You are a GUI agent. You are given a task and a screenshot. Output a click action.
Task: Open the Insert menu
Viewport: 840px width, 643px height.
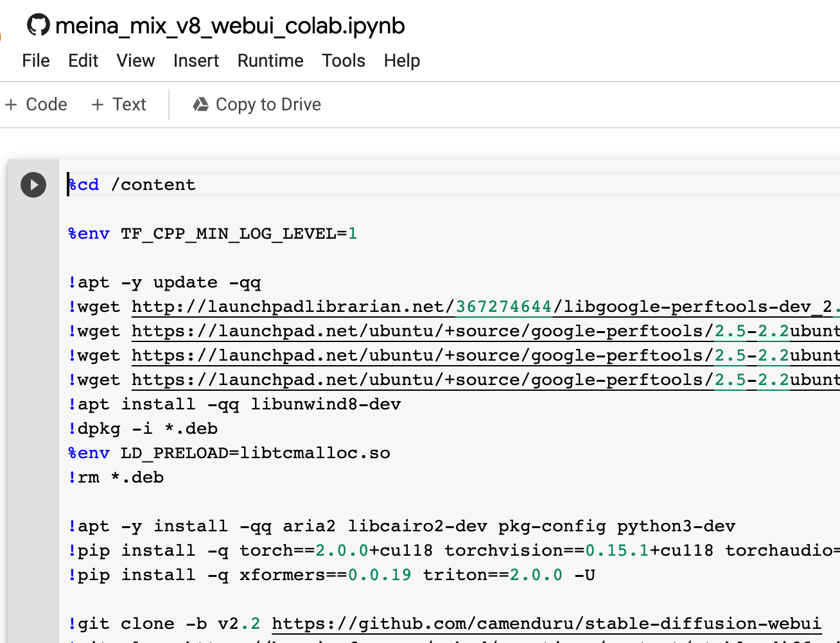click(196, 60)
